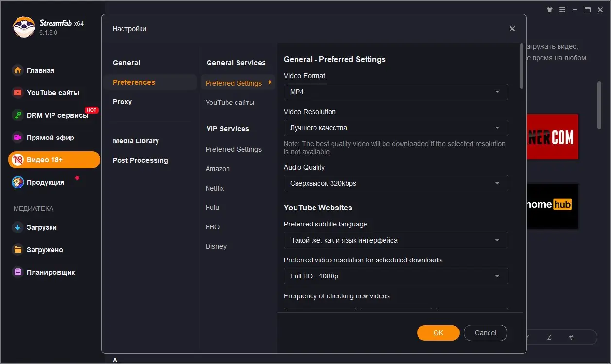Open Netflix under VIP Services
This screenshot has width=611, height=364.
click(215, 188)
